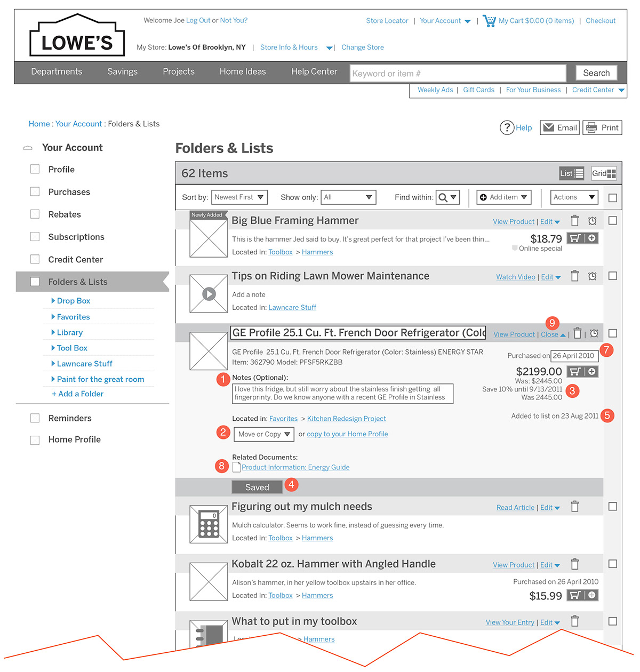Click the Email envelope button

pyautogui.click(x=559, y=127)
